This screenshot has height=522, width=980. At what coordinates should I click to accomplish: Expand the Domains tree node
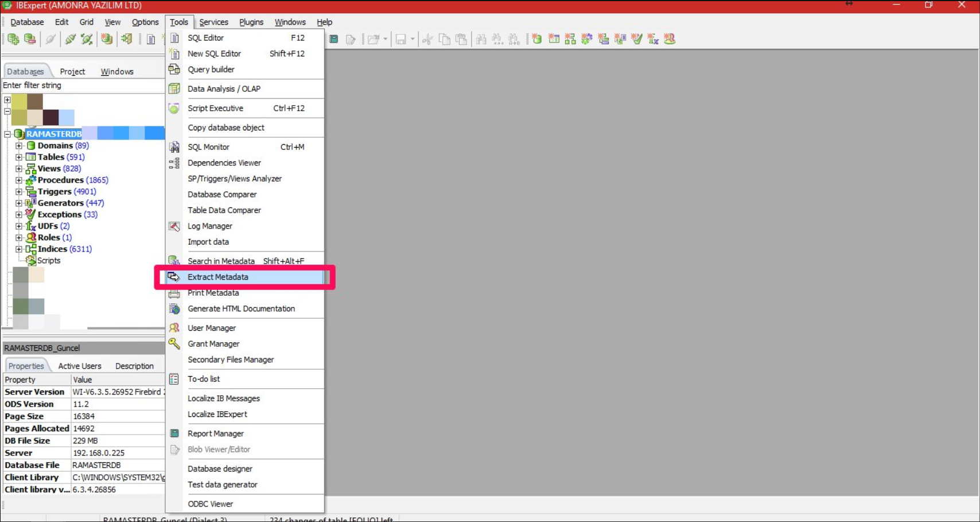[19, 146]
